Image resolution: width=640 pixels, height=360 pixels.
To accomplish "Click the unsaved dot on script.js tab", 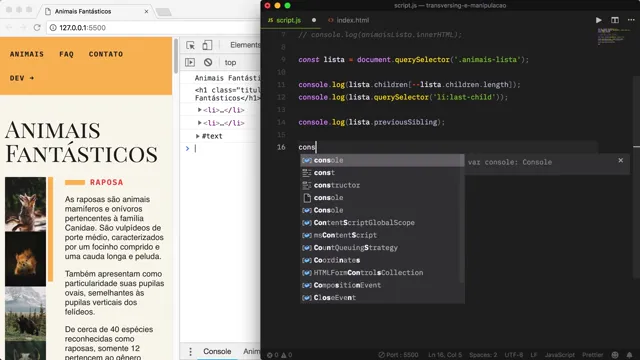I will [313, 20].
